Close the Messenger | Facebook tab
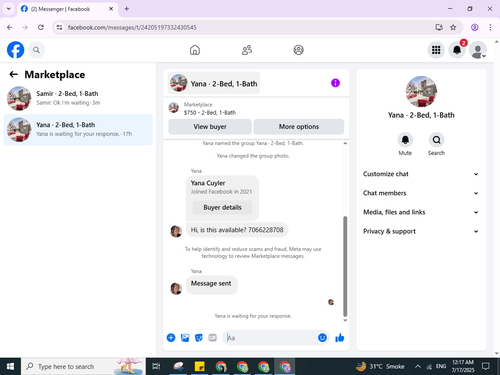This screenshot has height=375, width=500. [x=111, y=9]
